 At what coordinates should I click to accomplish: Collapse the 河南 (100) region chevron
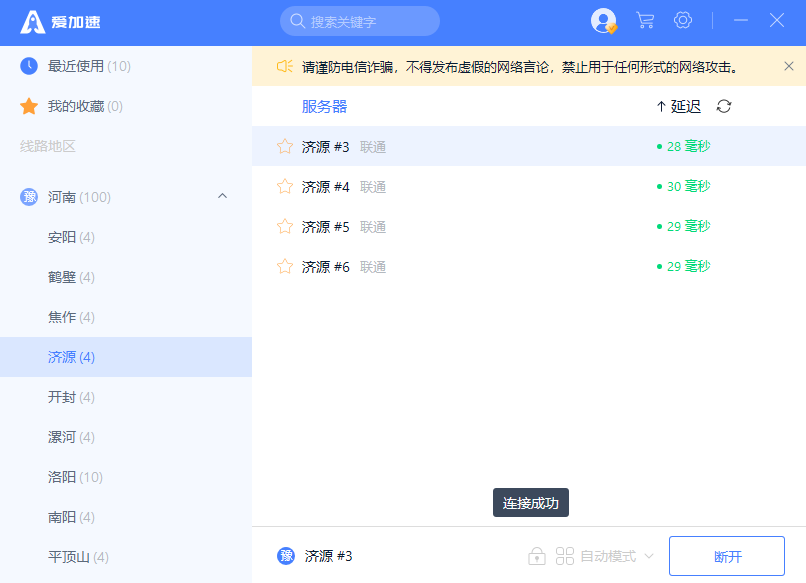click(222, 196)
